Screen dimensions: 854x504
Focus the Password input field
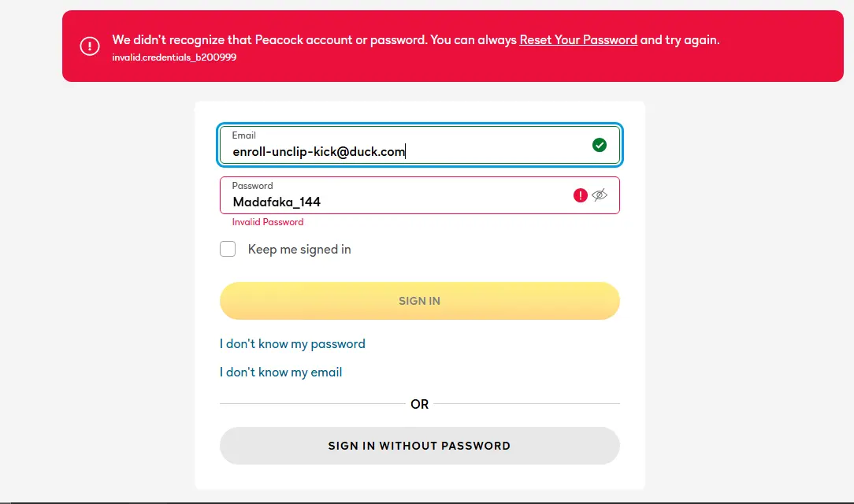tap(419, 195)
